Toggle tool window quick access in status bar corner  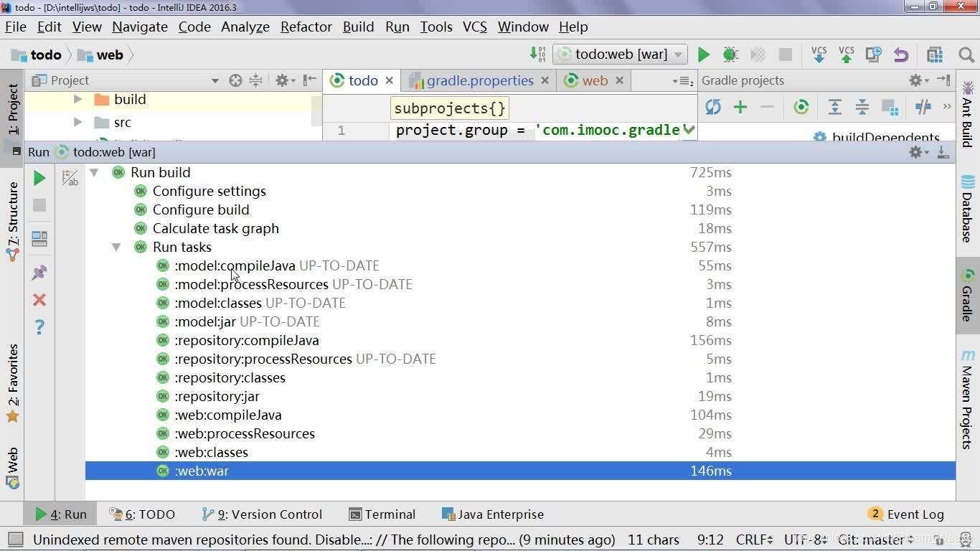point(15,540)
